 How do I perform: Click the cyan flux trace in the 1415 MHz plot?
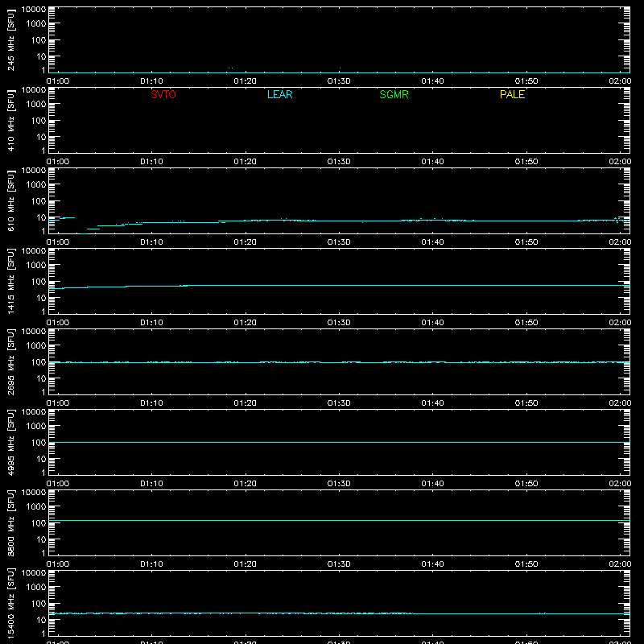tap(339, 285)
